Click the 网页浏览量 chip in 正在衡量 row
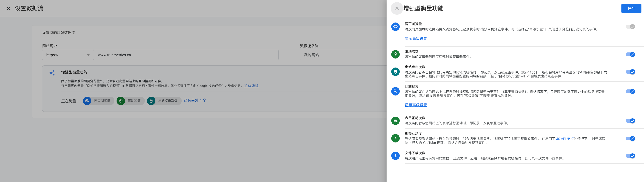Viewport: 644px width, 182px height. [98, 101]
